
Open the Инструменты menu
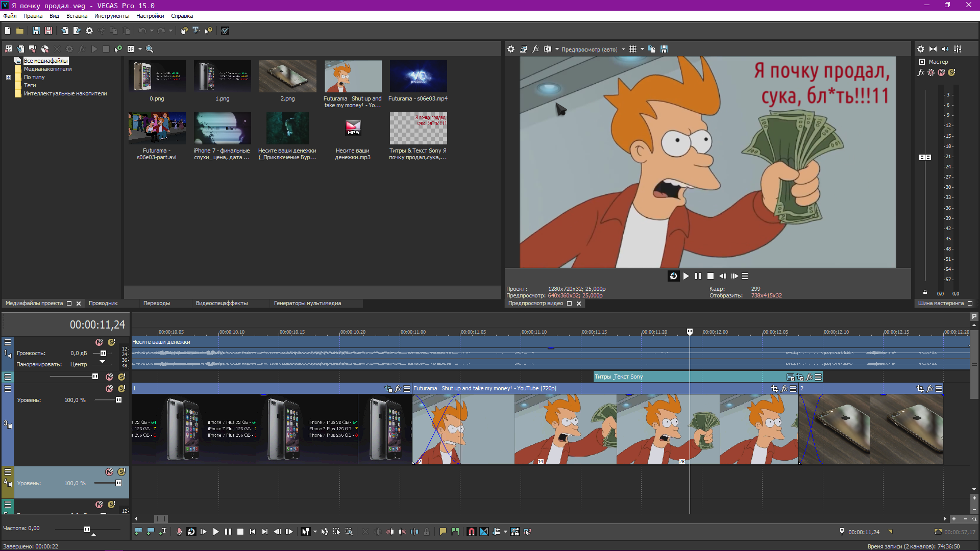(x=112, y=16)
